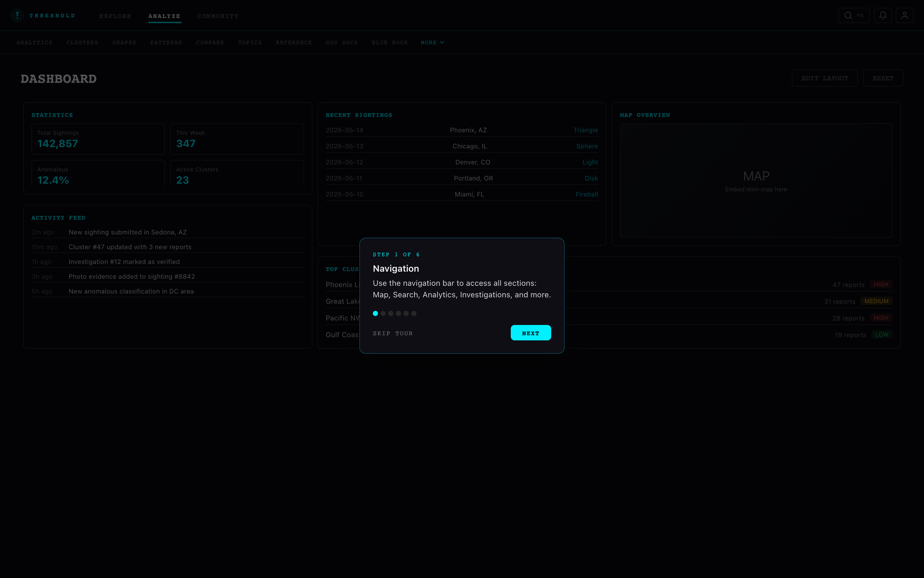Image resolution: width=924 pixels, height=578 pixels.
Task: Open Patterns sub-navigation item
Action: click(x=166, y=42)
